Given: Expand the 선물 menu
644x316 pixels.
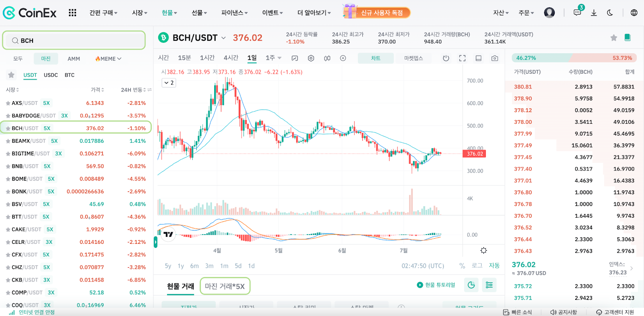Looking at the screenshot, I should [199, 13].
